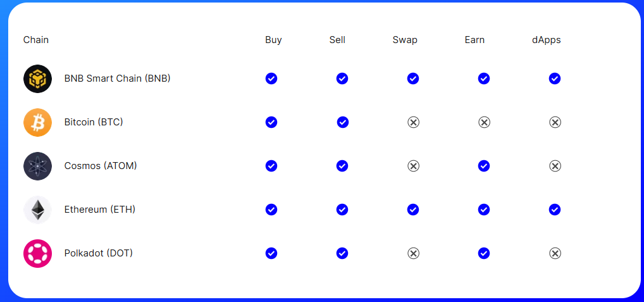
Task: Click Polkadot's Swap unavailable cross icon
Action: 413,253
